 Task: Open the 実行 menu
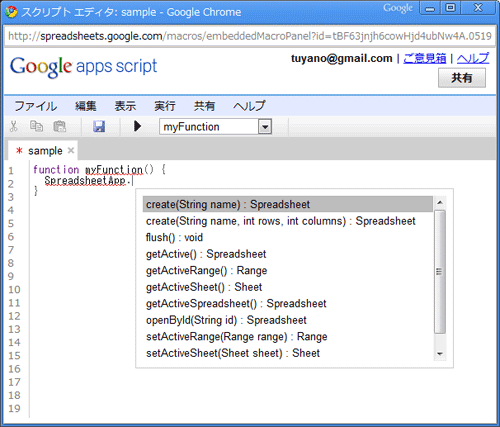165,106
